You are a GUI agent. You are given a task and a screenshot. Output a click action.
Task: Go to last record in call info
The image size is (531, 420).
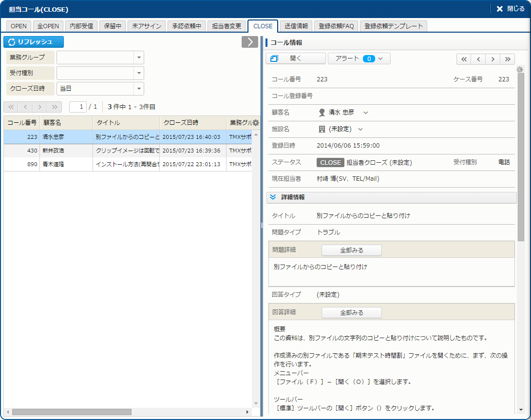(x=508, y=59)
